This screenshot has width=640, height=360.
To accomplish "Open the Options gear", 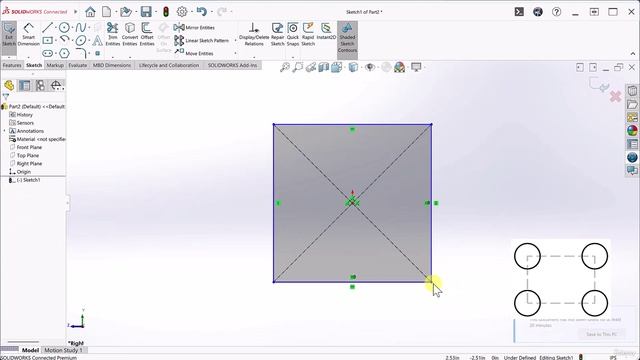I will [182, 12].
